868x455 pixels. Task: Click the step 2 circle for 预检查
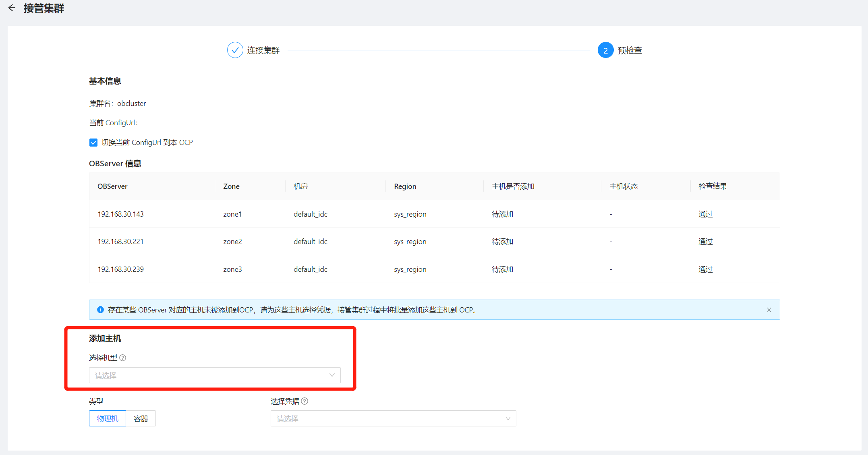[605, 50]
